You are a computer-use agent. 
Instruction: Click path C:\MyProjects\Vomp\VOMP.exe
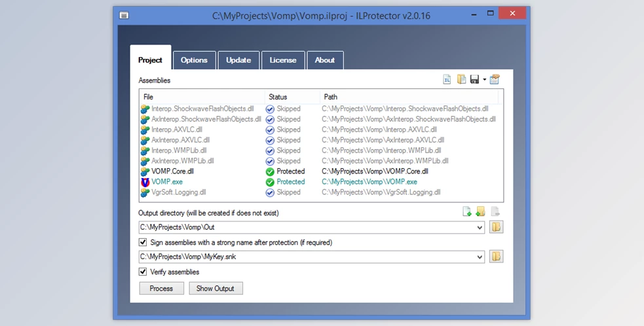tap(369, 182)
